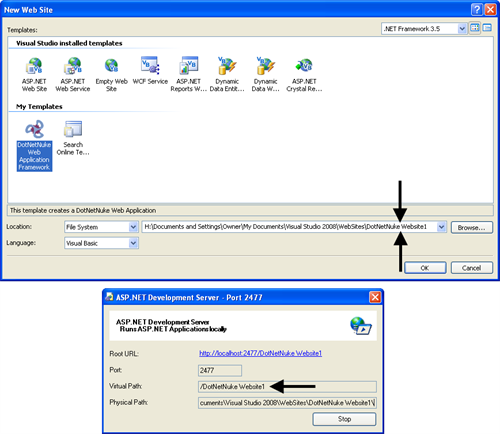Screen dimensions: 500x434
Task: Switch to large icons view
Action: [475, 28]
